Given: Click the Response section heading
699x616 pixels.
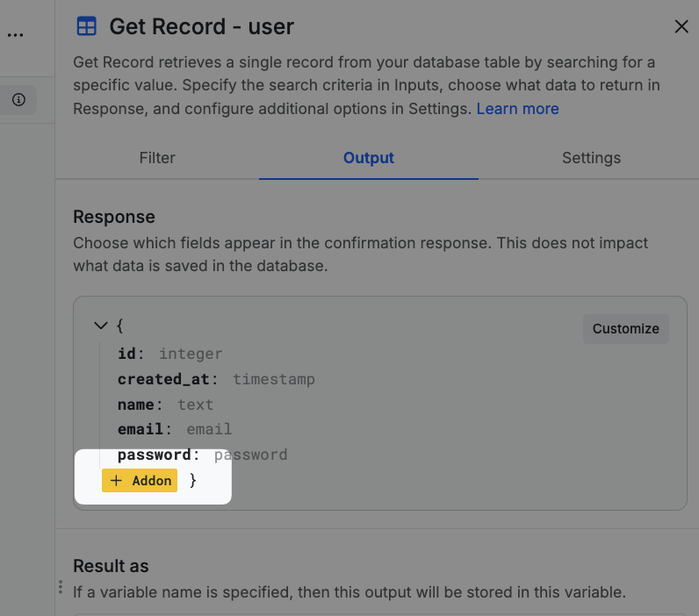Looking at the screenshot, I should coord(114,217).
